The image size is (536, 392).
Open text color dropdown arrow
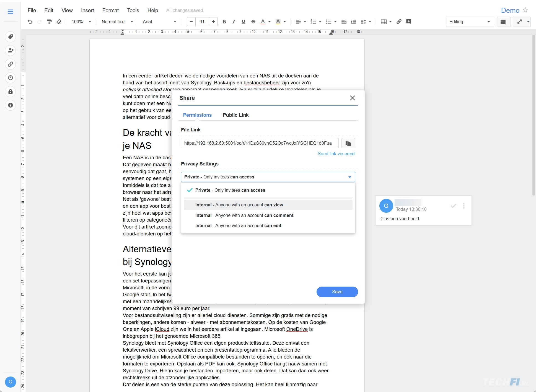270,22
